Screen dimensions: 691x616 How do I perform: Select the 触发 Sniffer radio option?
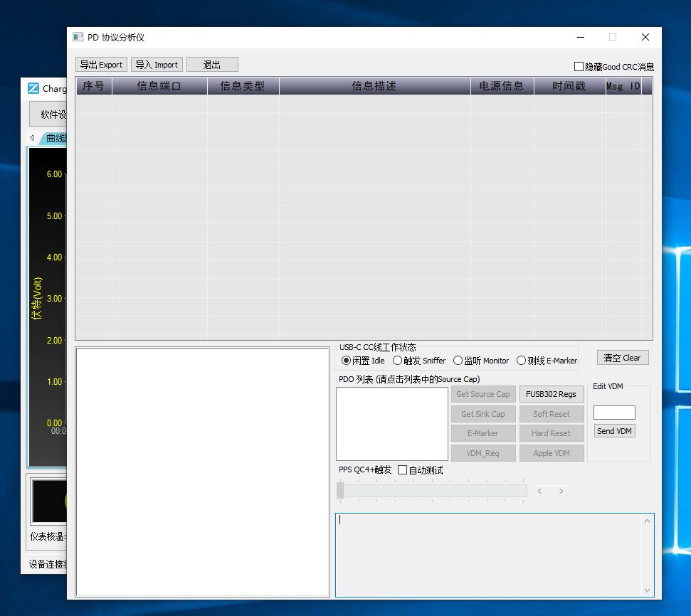point(397,361)
